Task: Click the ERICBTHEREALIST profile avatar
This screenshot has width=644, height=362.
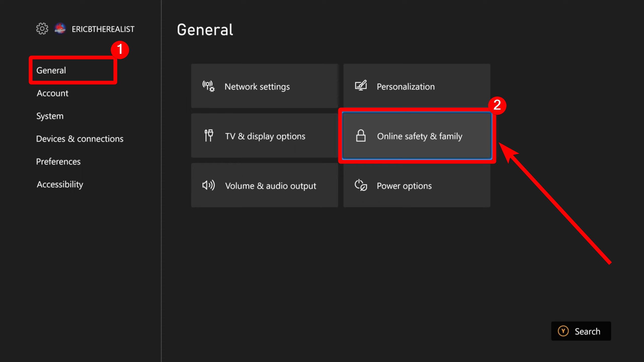Action: point(60,29)
